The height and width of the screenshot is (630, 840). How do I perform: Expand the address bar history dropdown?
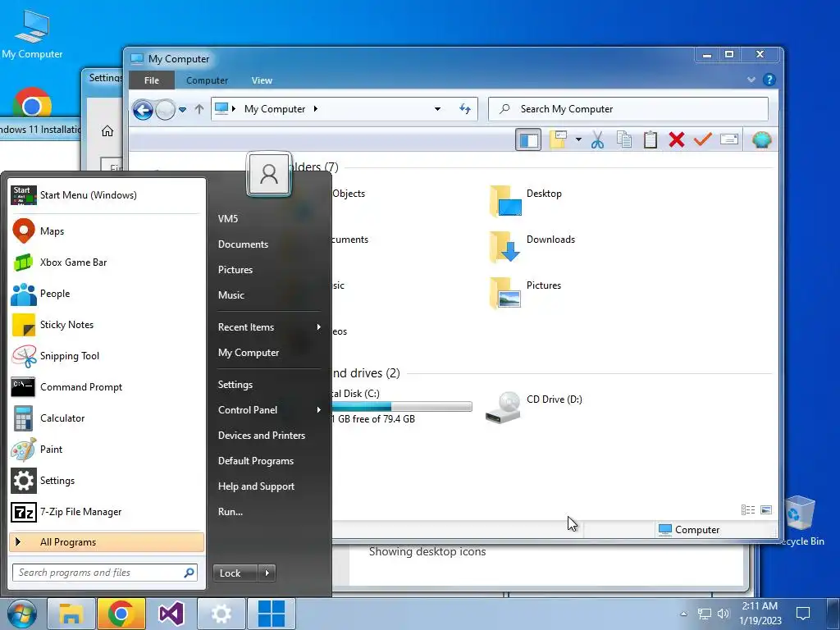click(x=437, y=109)
